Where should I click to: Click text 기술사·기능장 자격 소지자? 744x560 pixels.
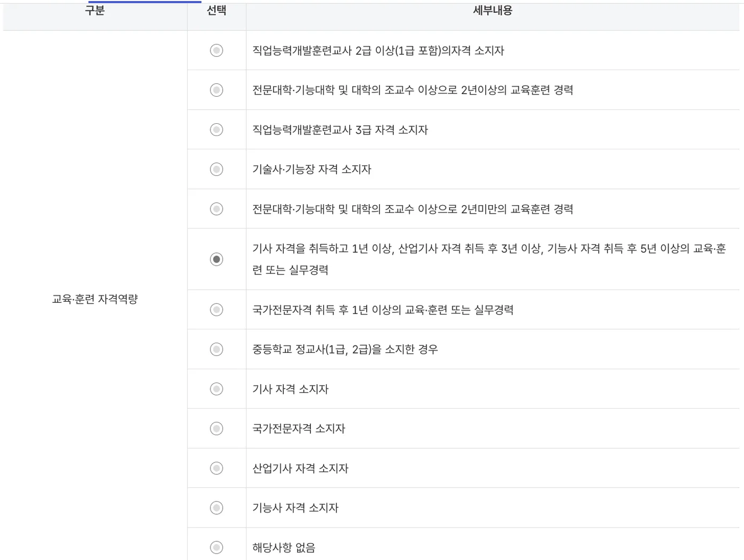[312, 169]
